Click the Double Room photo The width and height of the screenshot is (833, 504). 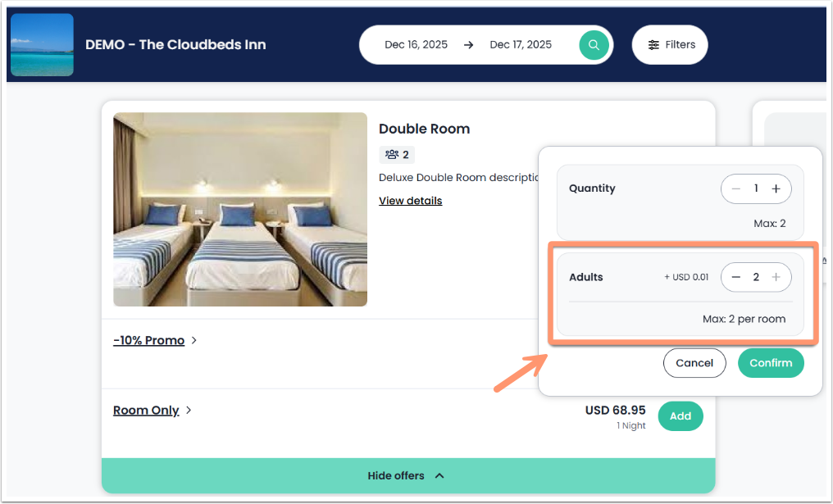[x=240, y=209]
